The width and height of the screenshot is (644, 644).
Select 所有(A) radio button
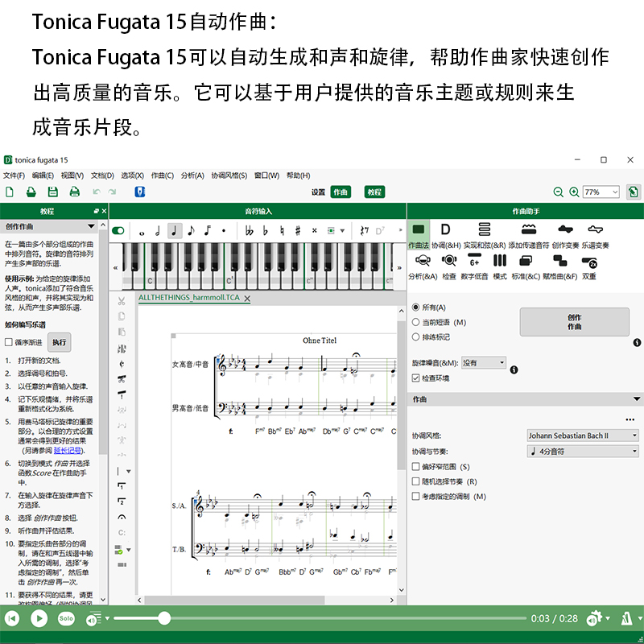pos(415,308)
